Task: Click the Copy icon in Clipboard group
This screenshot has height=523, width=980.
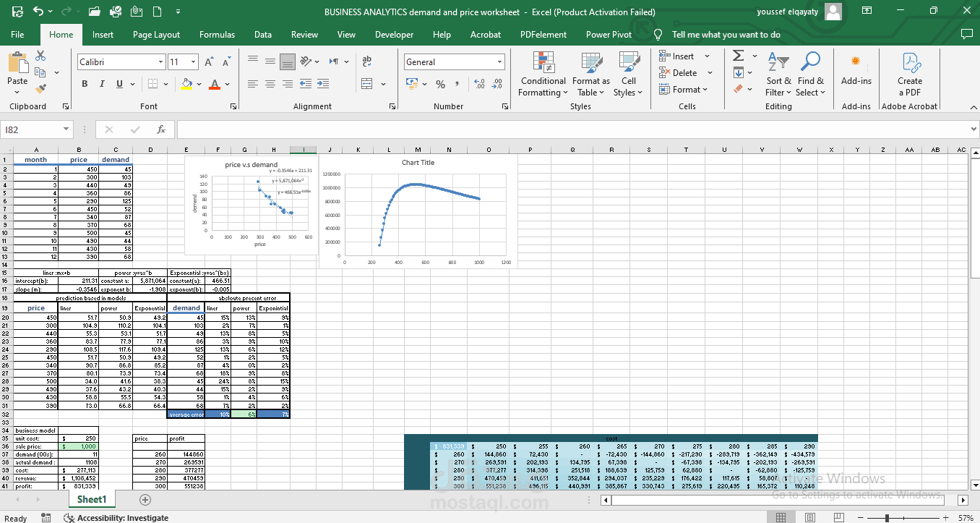Action: point(39,72)
